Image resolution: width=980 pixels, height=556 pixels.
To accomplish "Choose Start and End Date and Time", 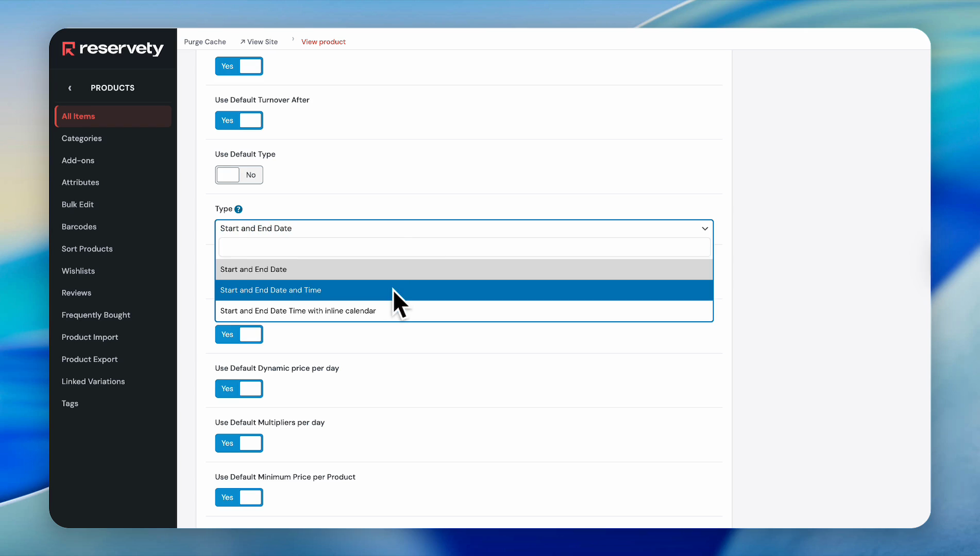I will tap(464, 290).
